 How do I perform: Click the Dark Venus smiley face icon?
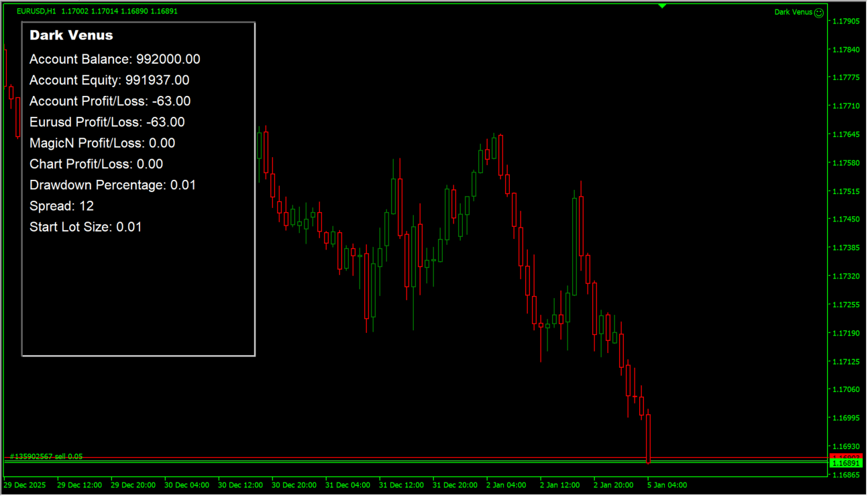pyautogui.click(x=818, y=12)
